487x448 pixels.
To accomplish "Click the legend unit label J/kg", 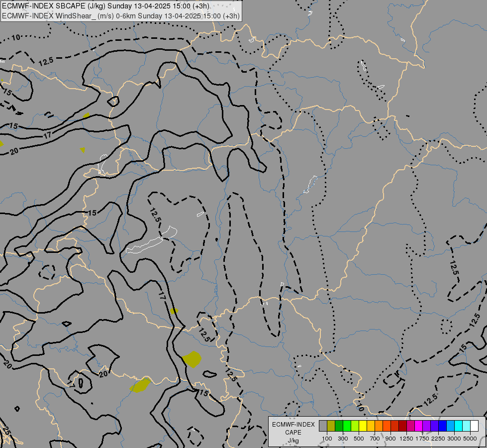I will (x=293, y=441).
